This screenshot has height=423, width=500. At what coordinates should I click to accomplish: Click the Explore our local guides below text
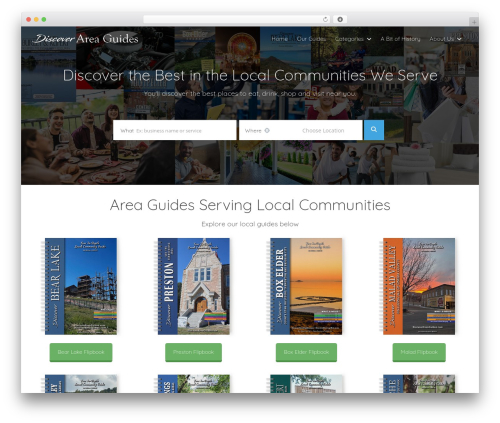pyautogui.click(x=250, y=224)
